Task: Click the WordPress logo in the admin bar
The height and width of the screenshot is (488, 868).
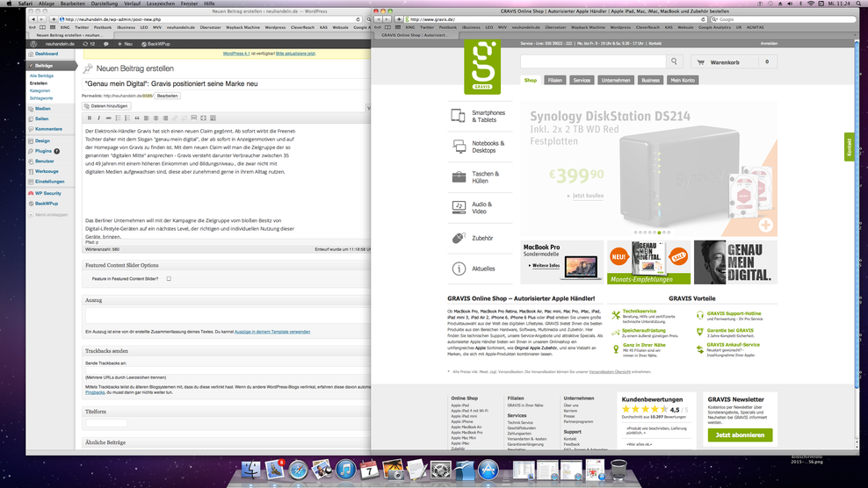Action: tap(33, 44)
